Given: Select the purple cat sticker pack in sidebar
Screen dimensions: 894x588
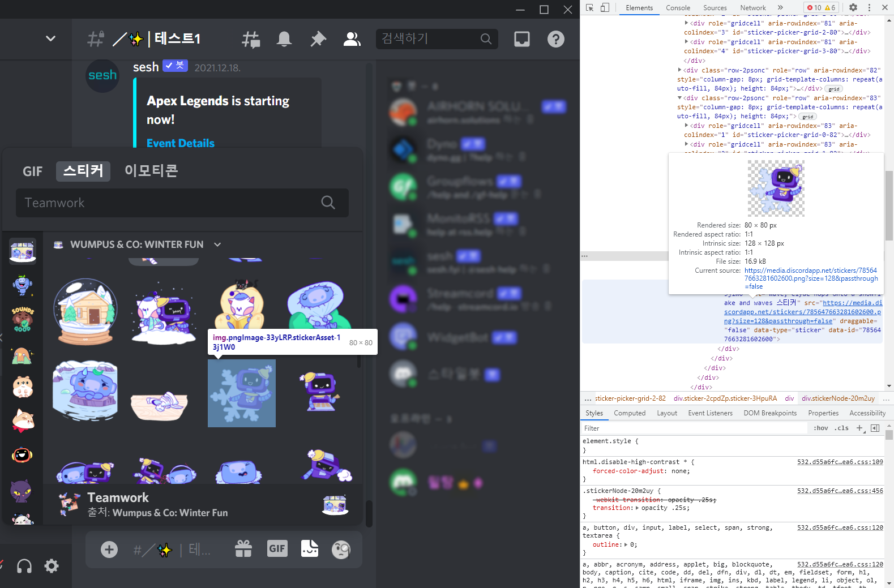Looking at the screenshot, I should tap(22, 490).
